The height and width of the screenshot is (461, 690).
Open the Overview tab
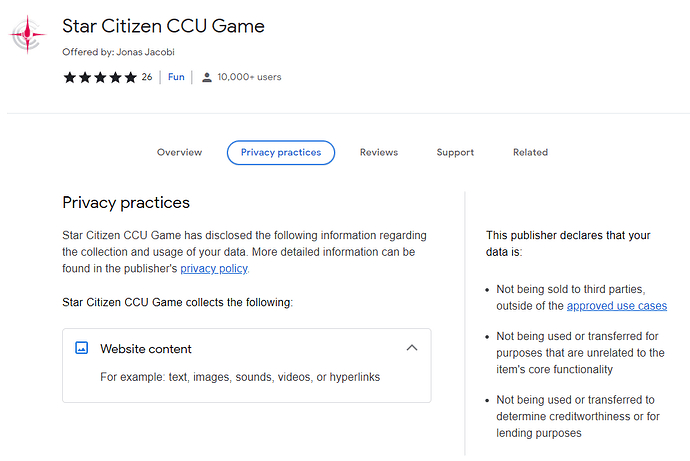pyautogui.click(x=180, y=152)
